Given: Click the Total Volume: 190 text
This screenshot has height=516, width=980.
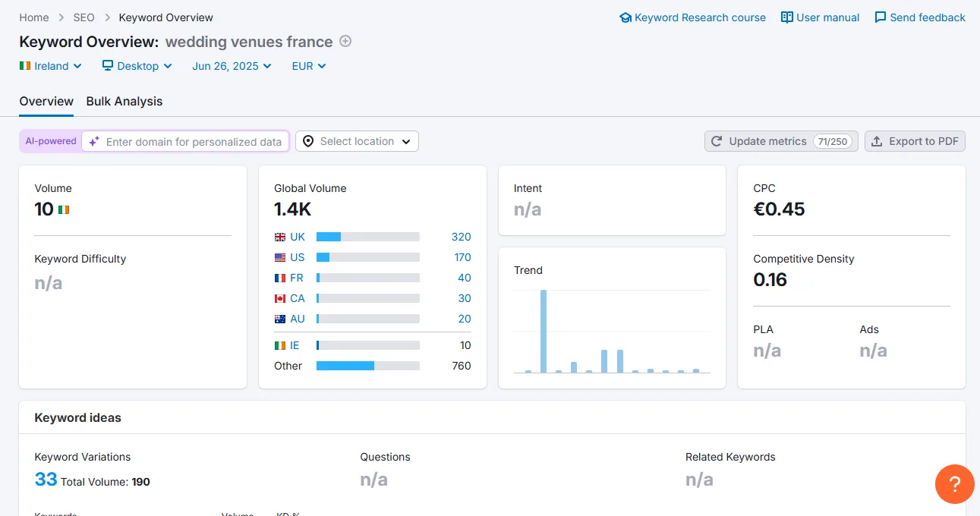Looking at the screenshot, I should point(106,482).
